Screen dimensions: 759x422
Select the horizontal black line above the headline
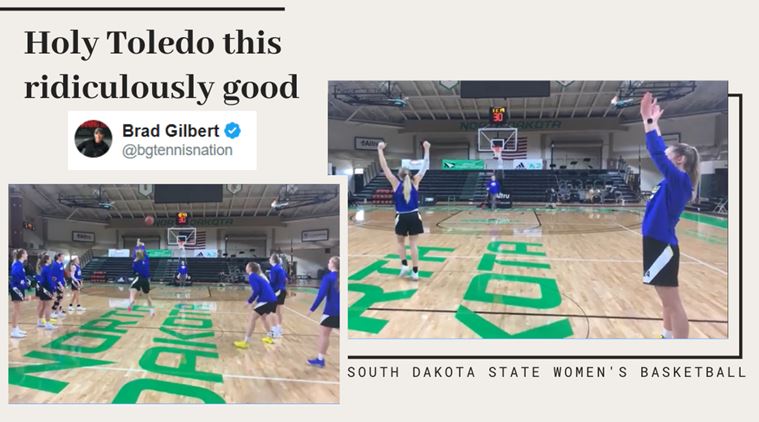point(142,9)
